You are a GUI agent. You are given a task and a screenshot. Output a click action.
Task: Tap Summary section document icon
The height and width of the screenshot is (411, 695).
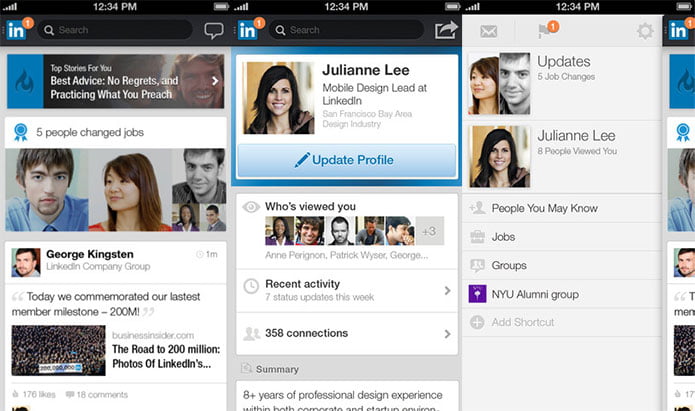click(246, 368)
